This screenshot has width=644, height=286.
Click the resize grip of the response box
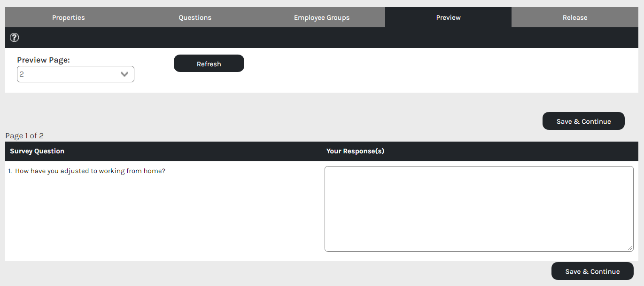pyautogui.click(x=630, y=248)
